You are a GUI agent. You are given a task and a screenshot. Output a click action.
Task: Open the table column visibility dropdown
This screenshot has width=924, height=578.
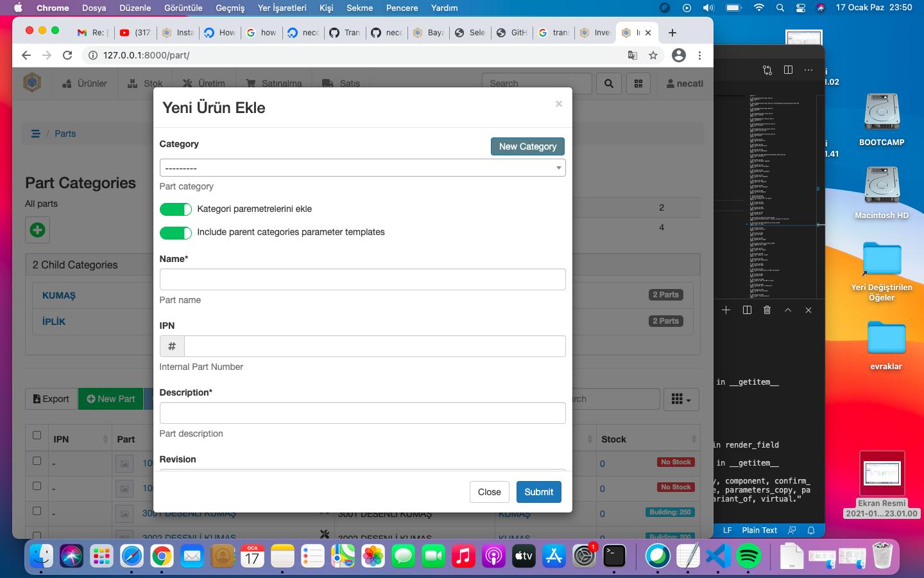pyautogui.click(x=681, y=399)
